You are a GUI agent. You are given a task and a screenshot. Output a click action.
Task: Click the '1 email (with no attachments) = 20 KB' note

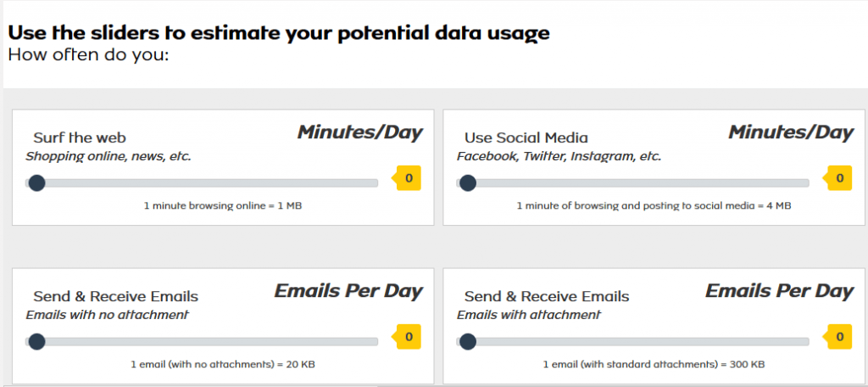224,365
